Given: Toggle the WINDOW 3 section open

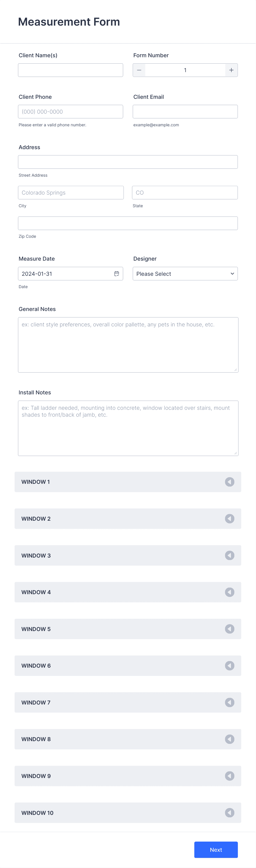Looking at the screenshot, I should click(128, 555).
